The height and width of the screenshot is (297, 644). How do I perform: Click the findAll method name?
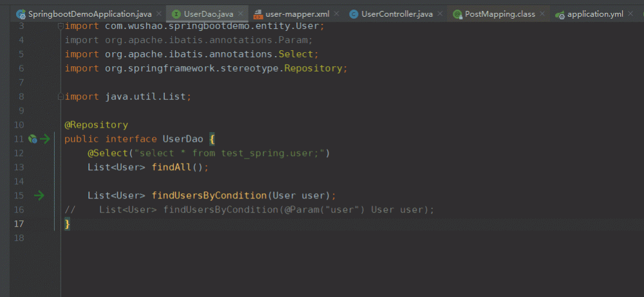point(171,168)
